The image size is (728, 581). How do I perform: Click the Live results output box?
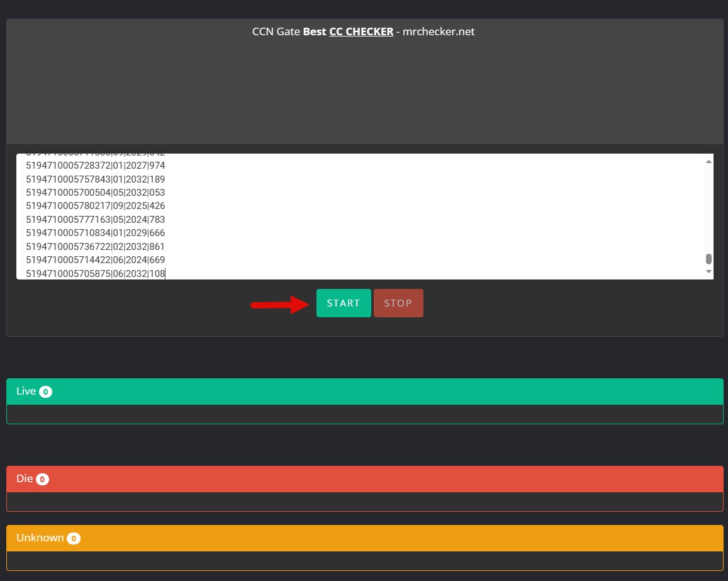pos(365,414)
